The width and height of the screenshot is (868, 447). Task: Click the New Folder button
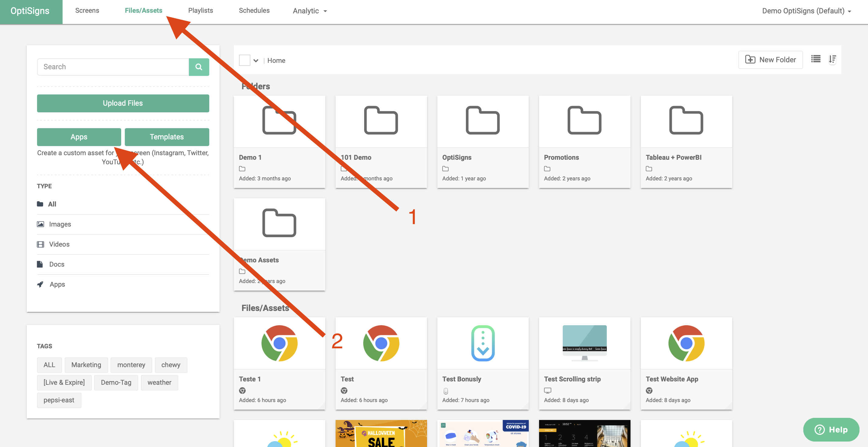[770, 60]
